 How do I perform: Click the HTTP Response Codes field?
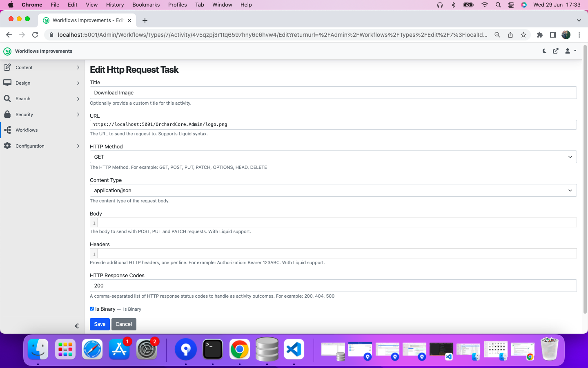pyautogui.click(x=333, y=286)
